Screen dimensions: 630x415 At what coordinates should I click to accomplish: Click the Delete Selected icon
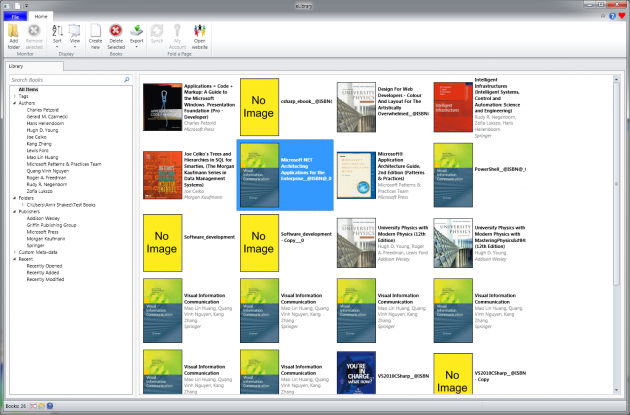116,36
